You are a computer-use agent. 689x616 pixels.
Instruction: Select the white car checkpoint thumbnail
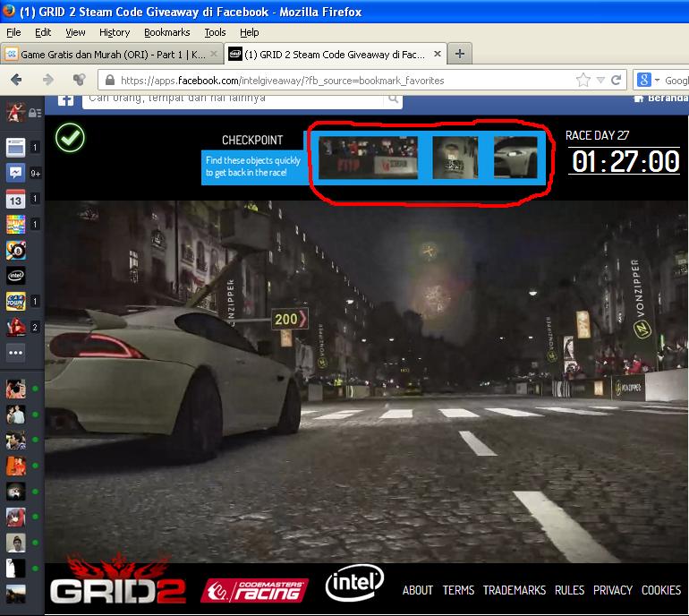click(x=515, y=158)
